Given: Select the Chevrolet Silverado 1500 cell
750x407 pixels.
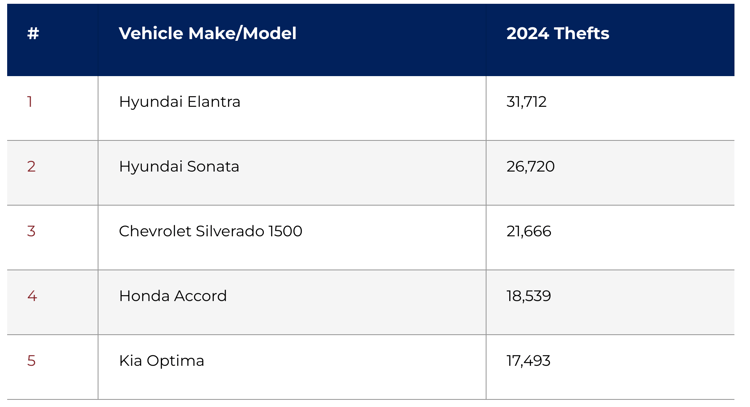Looking at the screenshot, I should click(x=210, y=232).
